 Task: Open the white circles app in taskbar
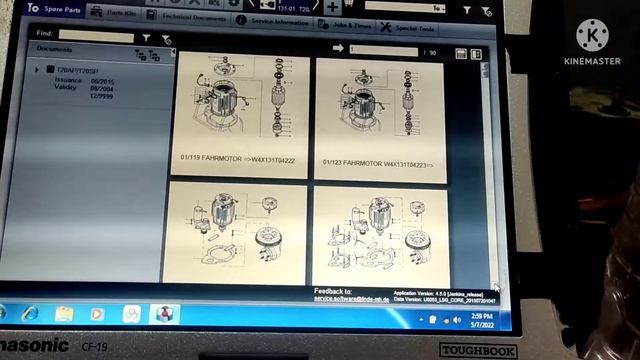click(x=131, y=314)
